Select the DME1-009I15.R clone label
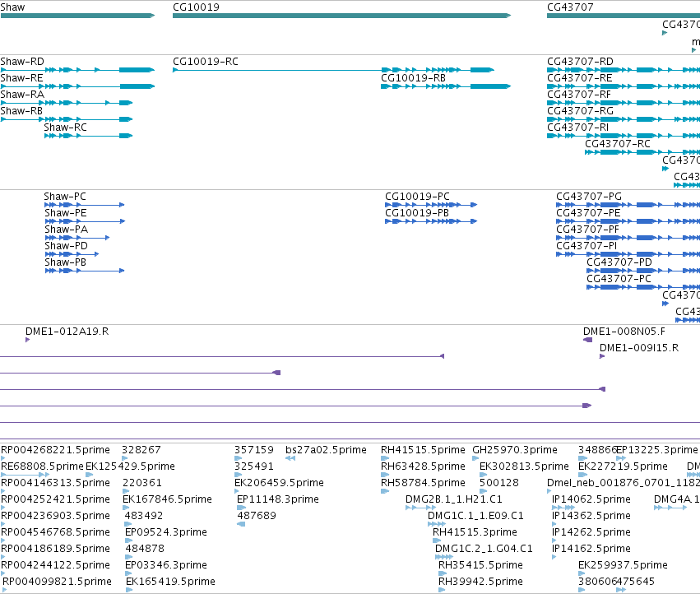This screenshot has width=700, height=594. tap(639, 348)
